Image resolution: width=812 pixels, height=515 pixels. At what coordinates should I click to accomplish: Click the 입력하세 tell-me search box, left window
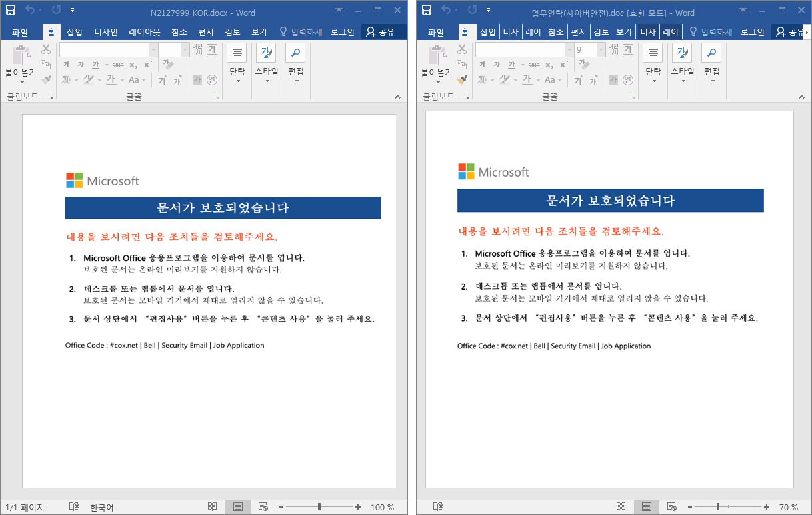[301, 32]
